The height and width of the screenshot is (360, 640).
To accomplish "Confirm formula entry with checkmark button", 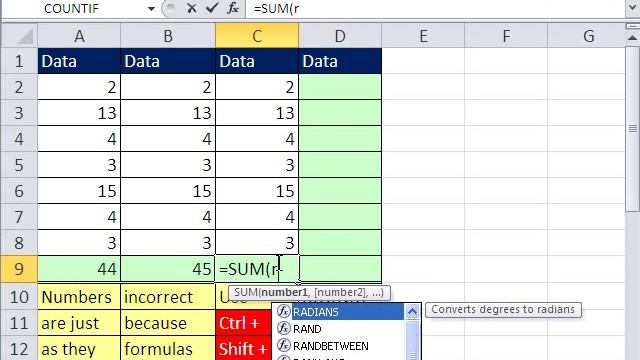I will [x=212, y=8].
